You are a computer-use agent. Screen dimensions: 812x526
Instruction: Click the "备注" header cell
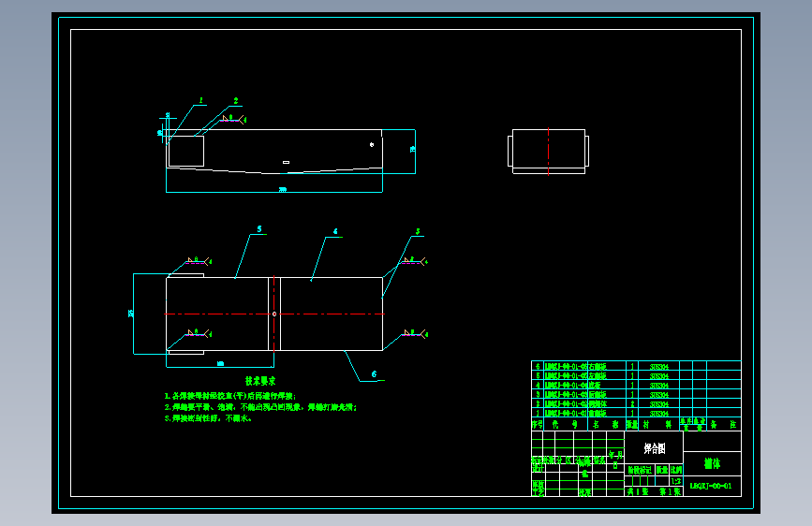point(723,424)
